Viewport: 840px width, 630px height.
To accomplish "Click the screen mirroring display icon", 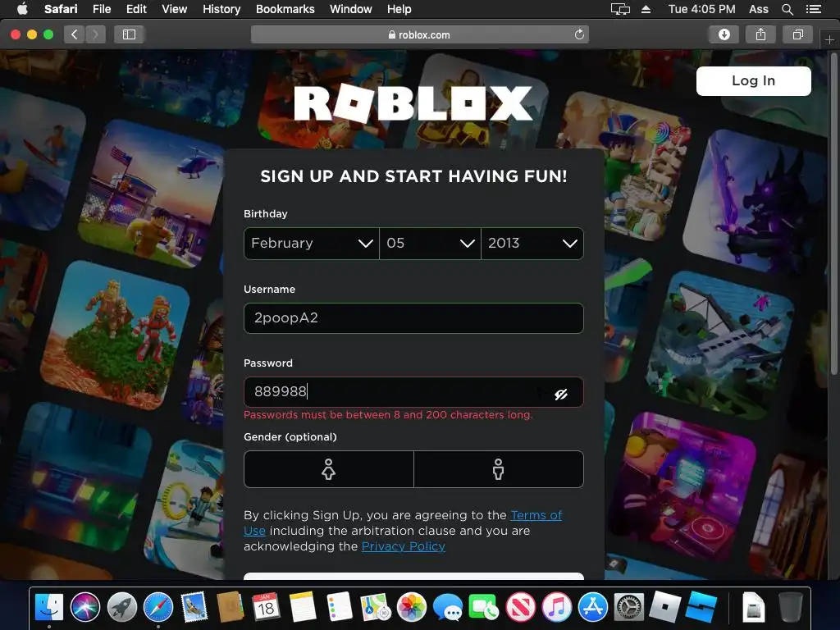I will [x=620, y=9].
